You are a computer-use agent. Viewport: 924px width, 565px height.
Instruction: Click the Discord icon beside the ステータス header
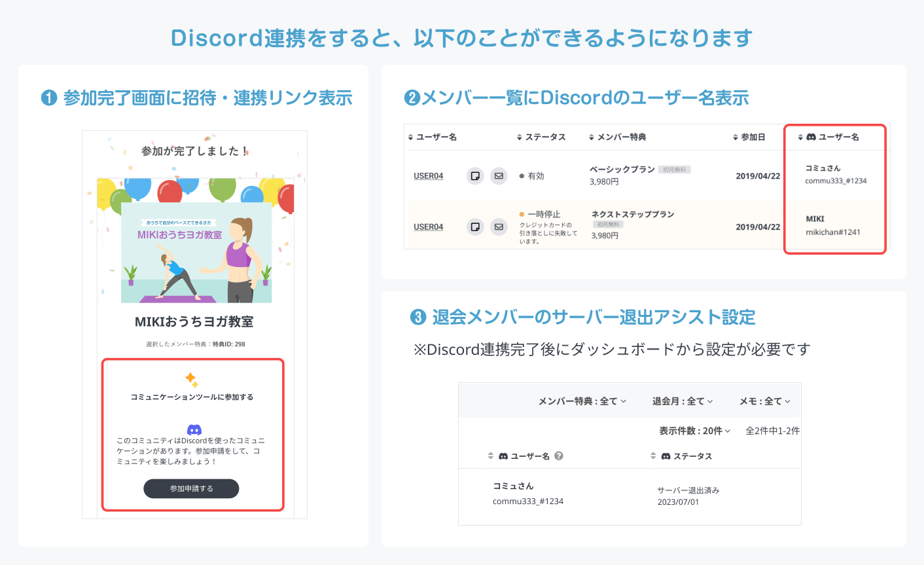pyautogui.click(x=666, y=456)
